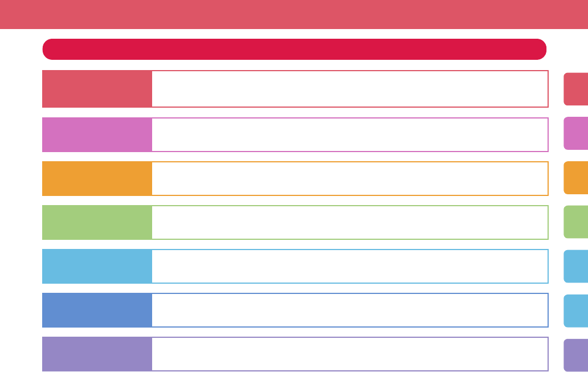Select the pink row label block
Screen dimensions: 588x372
click(x=97, y=134)
